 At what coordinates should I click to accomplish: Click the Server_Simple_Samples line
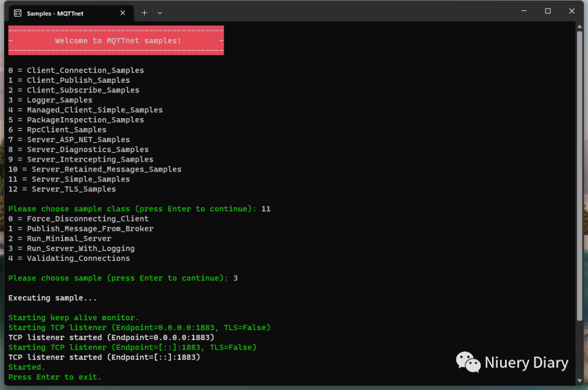coord(69,179)
